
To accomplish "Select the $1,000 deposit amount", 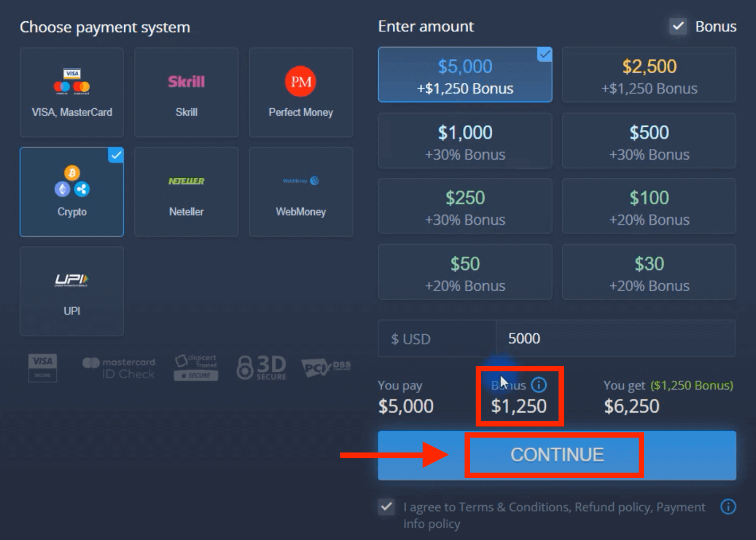I will 465,141.
